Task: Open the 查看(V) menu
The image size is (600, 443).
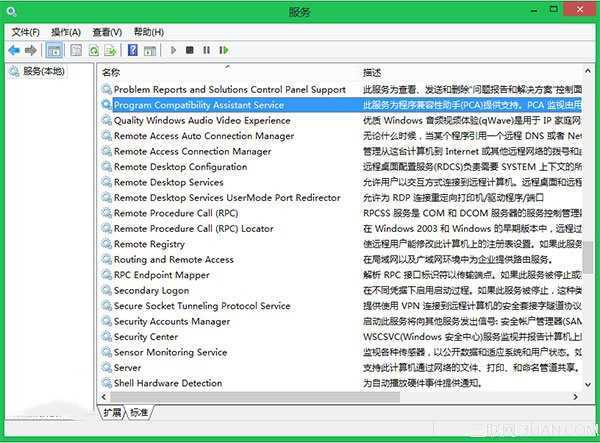Action: tap(108, 32)
